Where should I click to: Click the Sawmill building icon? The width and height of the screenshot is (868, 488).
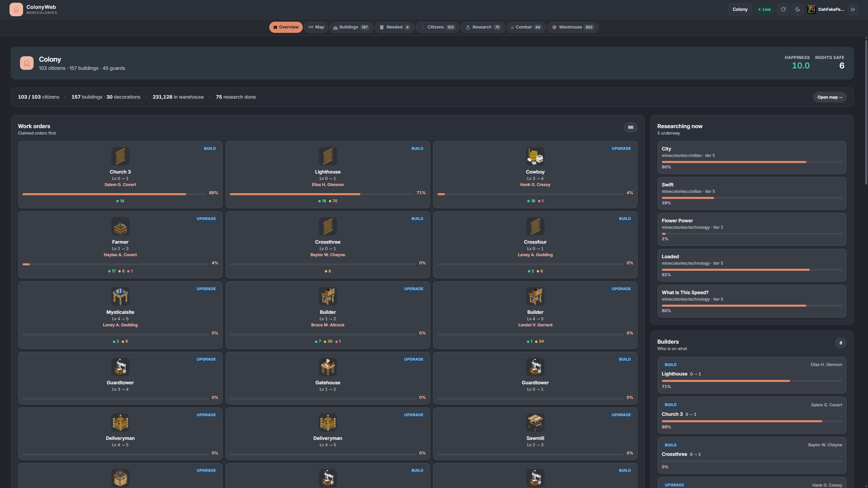point(535,423)
